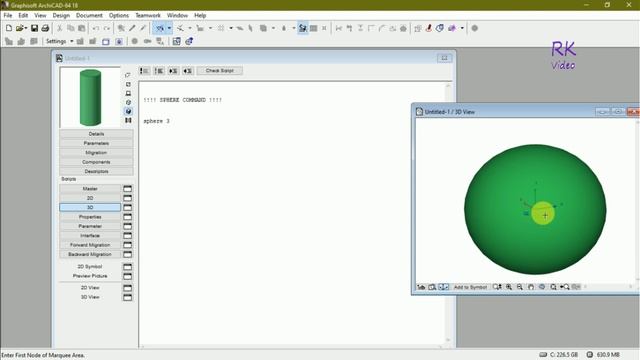Click Add to Symbol in 3D View
Screen dimensions: 640x360
click(470, 287)
